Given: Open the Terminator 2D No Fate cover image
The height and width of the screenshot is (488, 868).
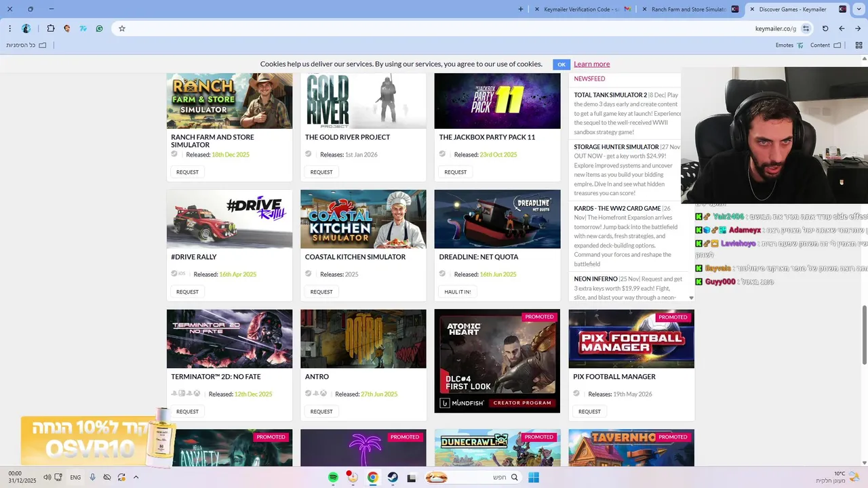Looking at the screenshot, I should (x=230, y=339).
